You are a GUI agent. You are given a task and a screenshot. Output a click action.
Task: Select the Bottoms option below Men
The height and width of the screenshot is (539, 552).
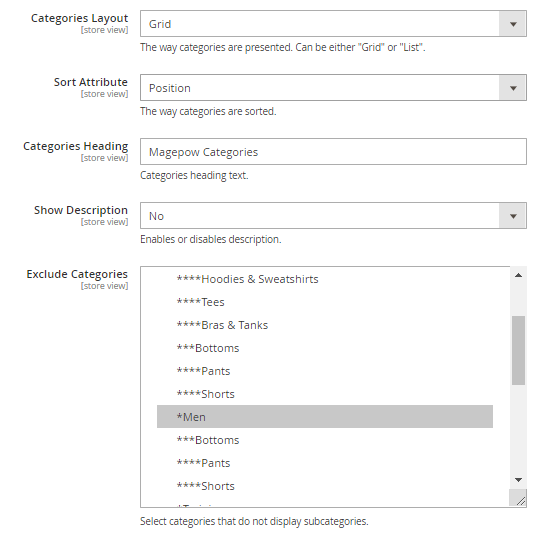coord(325,440)
